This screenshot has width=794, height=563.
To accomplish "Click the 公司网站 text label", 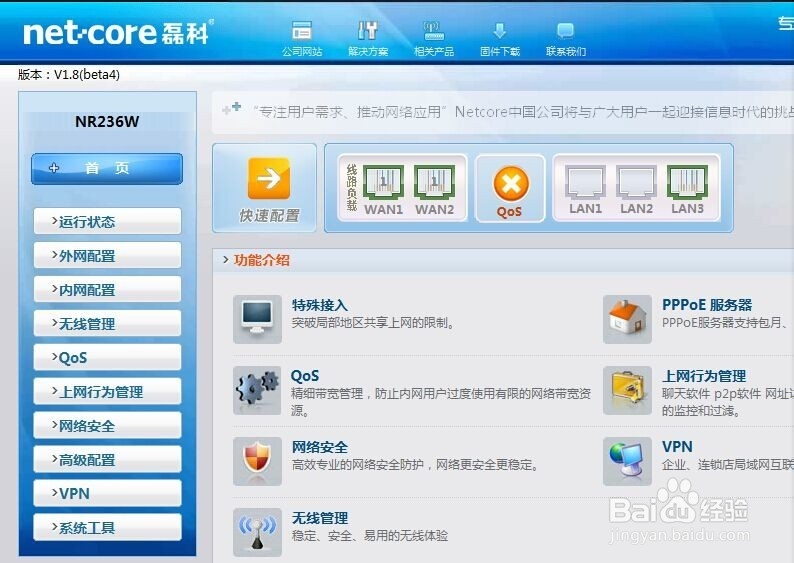I will point(302,52).
